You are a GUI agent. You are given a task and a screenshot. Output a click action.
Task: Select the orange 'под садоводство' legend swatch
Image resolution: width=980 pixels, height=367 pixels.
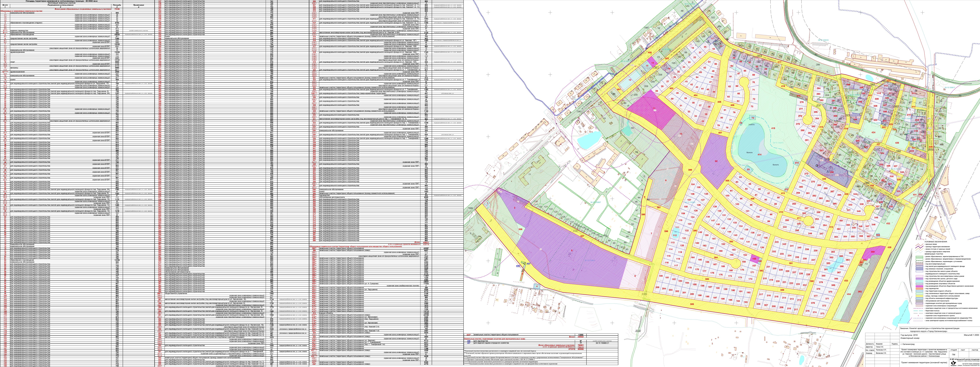919,289
